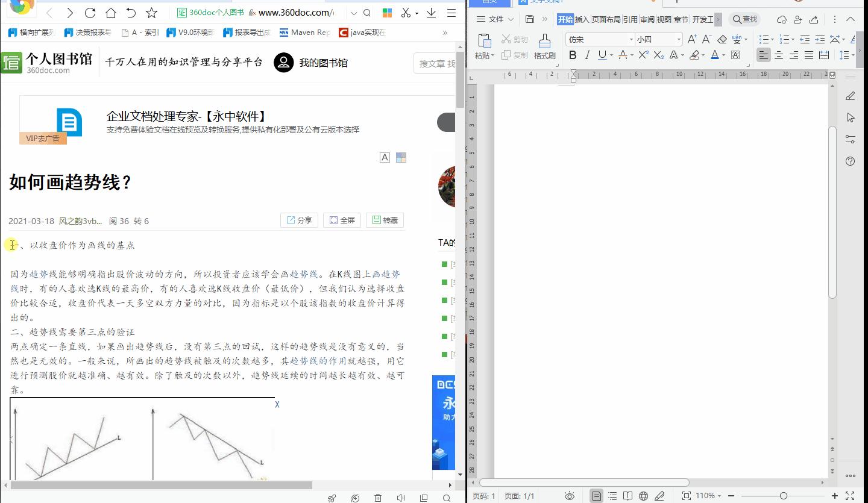Open the Find (查找) tool in the ribbon
This screenshot has width=868, height=503.
pyautogui.click(x=745, y=19)
